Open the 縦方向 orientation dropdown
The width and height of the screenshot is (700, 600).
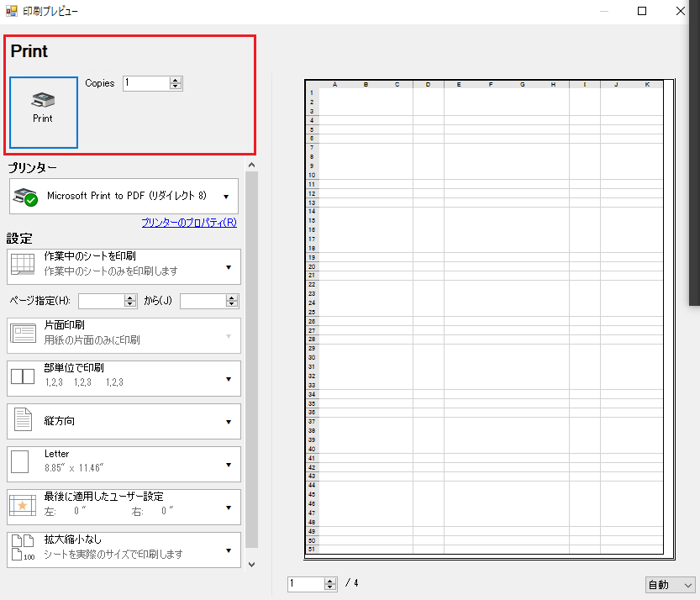(x=124, y=422)
